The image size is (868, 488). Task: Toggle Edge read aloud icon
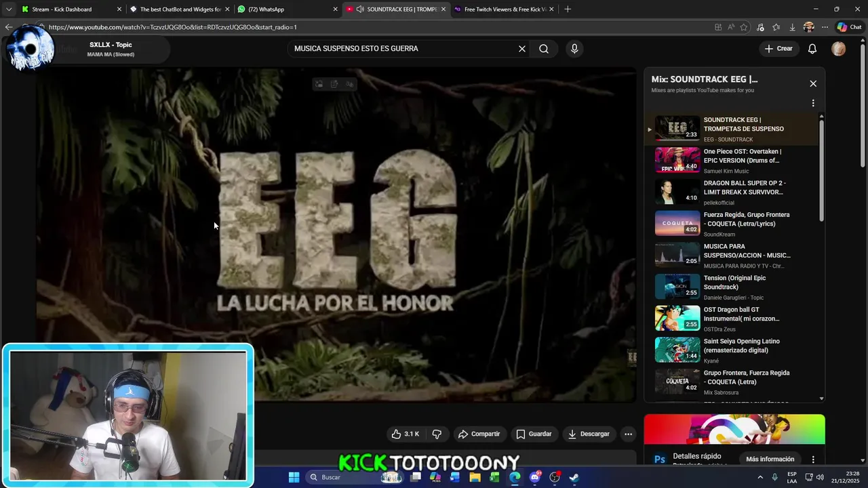pyautogui.click(x=731, y=27)
